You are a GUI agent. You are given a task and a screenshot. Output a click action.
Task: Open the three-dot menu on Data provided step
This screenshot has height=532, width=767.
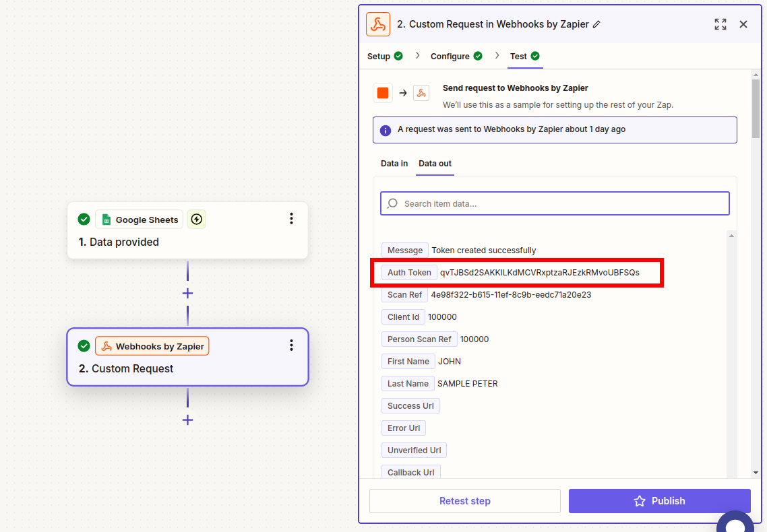[291, 218]
